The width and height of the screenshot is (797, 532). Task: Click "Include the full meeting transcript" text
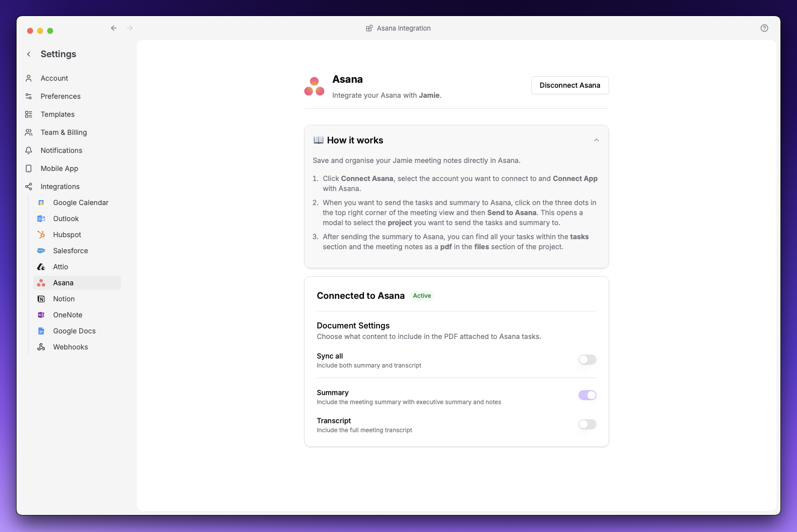tap(364, 430)
